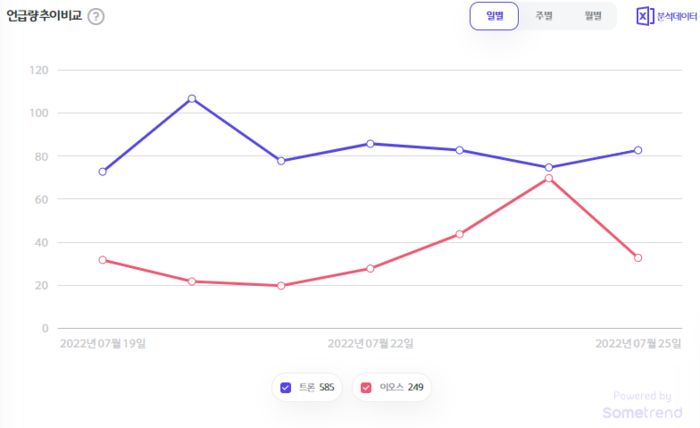
Task: Click the last 트론 data point on July 25
Action: click(638, 150)
